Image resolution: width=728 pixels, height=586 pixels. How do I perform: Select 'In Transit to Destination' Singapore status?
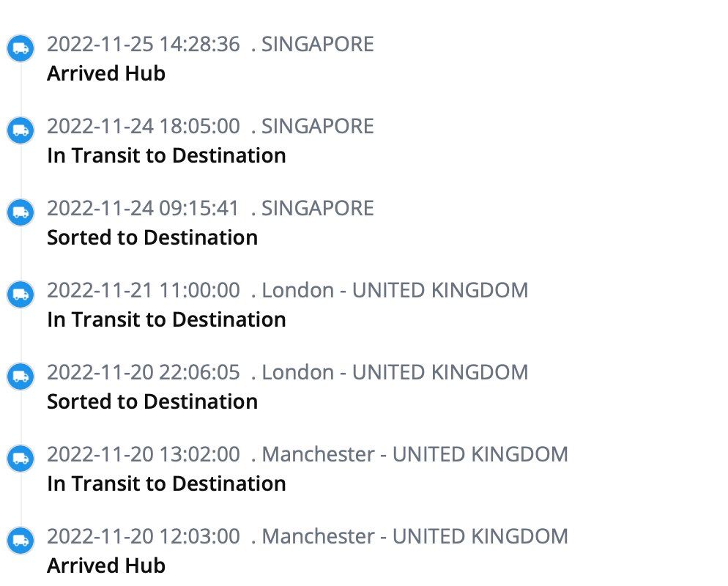tap(166, 155)
